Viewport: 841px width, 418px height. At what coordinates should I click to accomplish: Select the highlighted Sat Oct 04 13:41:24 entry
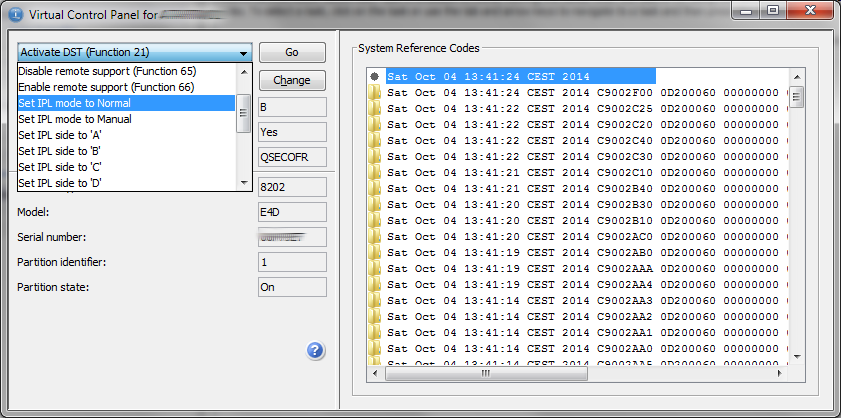point(521,77)
